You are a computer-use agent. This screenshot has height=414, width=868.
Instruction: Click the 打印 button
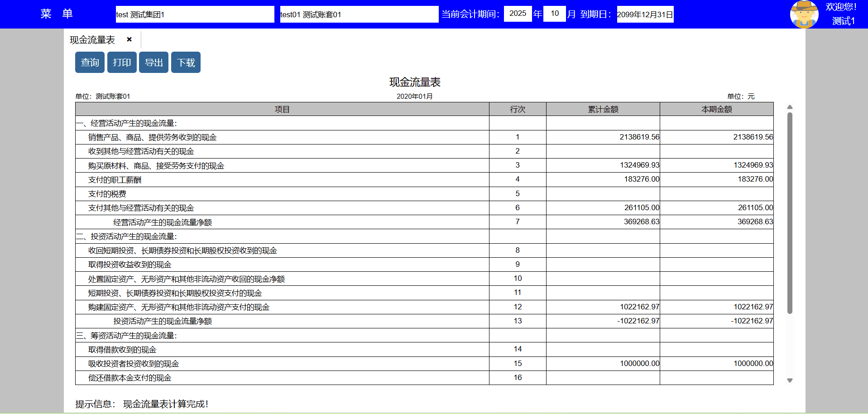point(122,63)
